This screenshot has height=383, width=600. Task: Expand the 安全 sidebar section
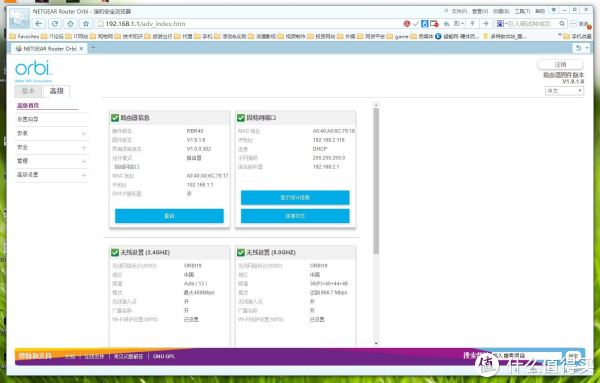(x=52, y=147)
